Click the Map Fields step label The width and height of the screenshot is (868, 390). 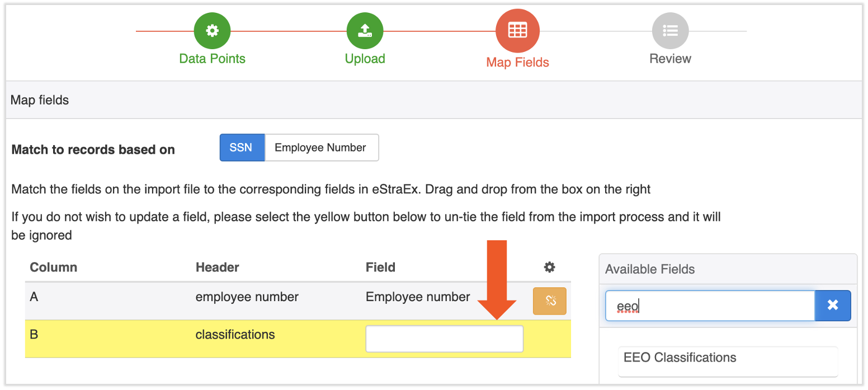(517, 62)
